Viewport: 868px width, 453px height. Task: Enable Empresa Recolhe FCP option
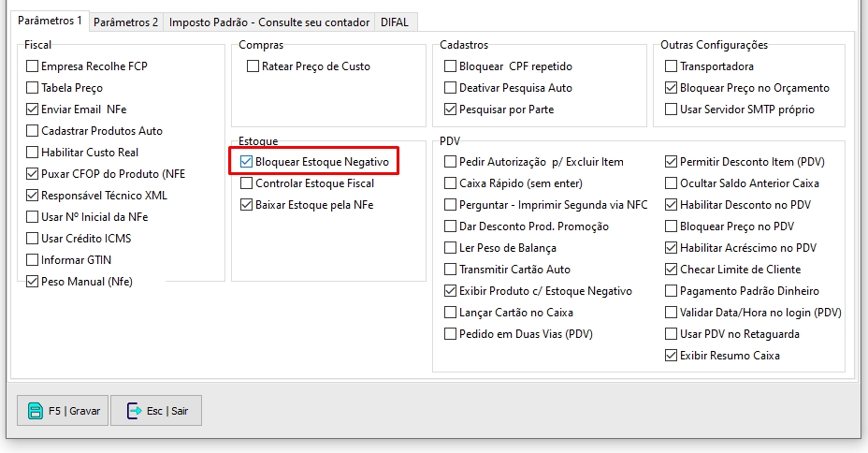pos(33,66)
